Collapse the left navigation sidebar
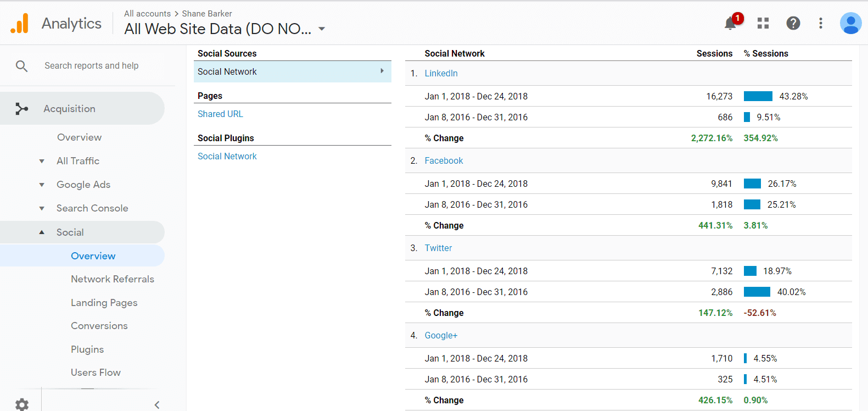Screen dimensions: 868x411 [x=157, y=404]
